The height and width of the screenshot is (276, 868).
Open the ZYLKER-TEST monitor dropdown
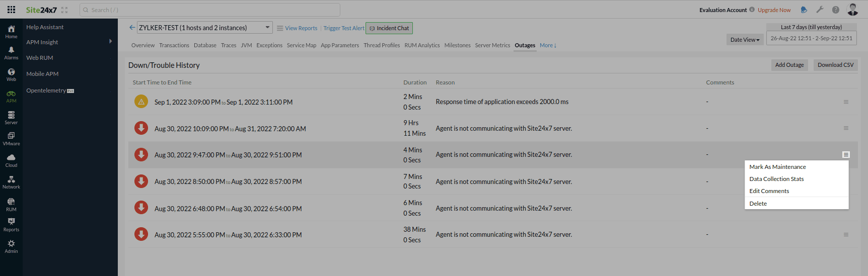click(204, 28)
